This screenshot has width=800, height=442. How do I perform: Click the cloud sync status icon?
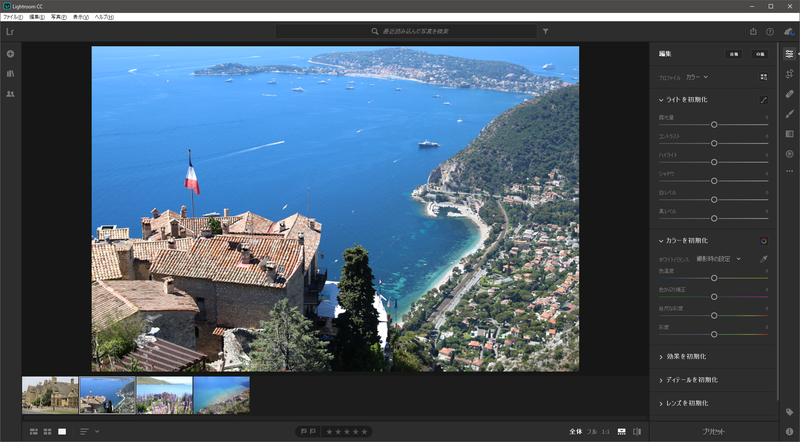coord(789,32)
